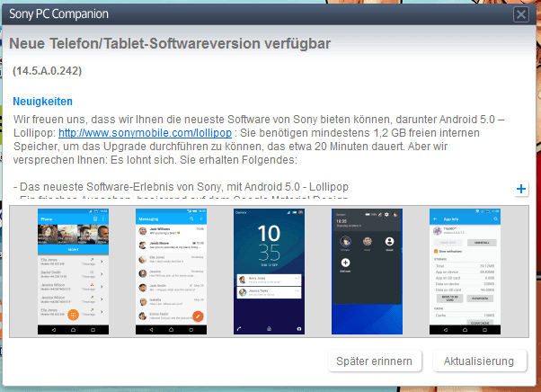Open the user accounts dark screenshot thumbnail
541x392 pixels.
pos(367,272)
